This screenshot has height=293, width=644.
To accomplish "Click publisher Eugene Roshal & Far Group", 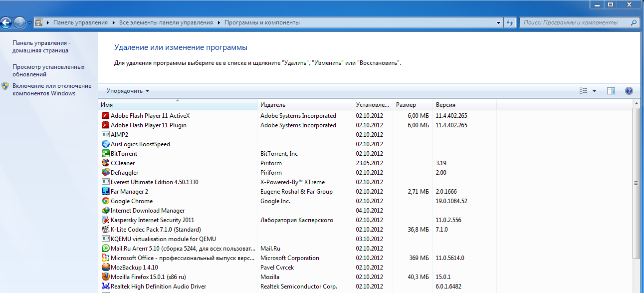I will point(296,192).
